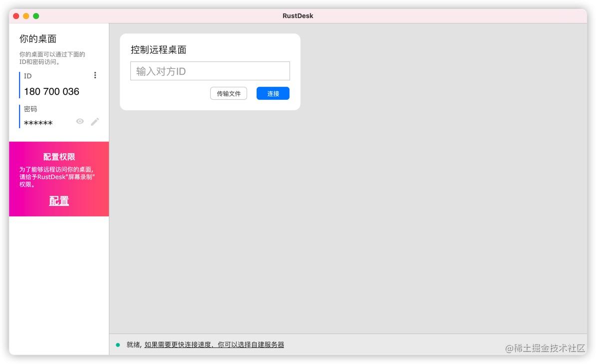
Task: Open 配置 to grant screen recording permission
Action: (x=58, y=200)
